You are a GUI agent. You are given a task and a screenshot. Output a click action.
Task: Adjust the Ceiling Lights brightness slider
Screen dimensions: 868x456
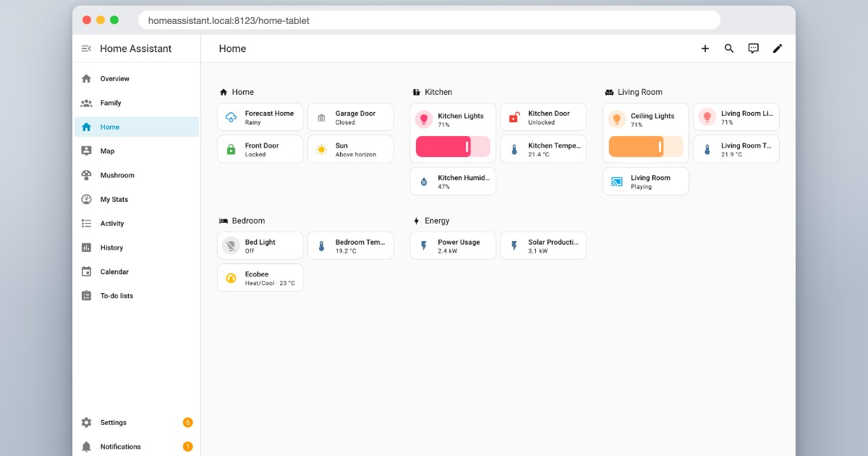tap(646, 147)
